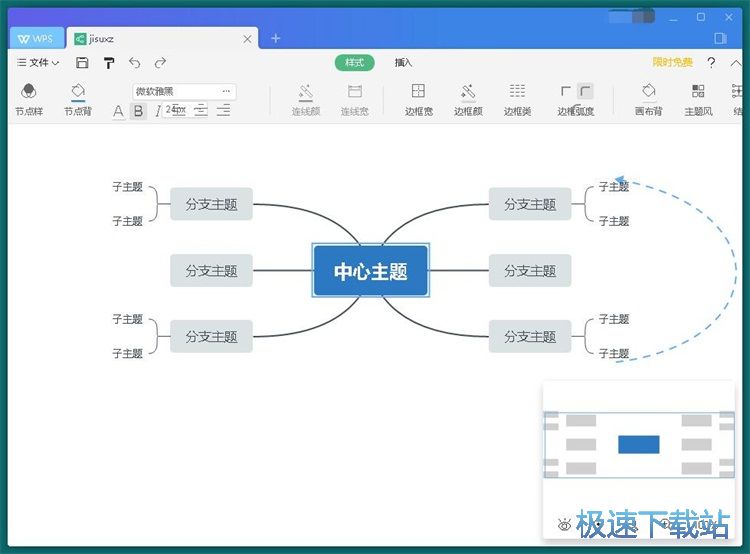Image resolution: width=750 pixels, height=554 pixels.
Task: Open the 节点背景 node fill color tool
Action: pos(78,100)
